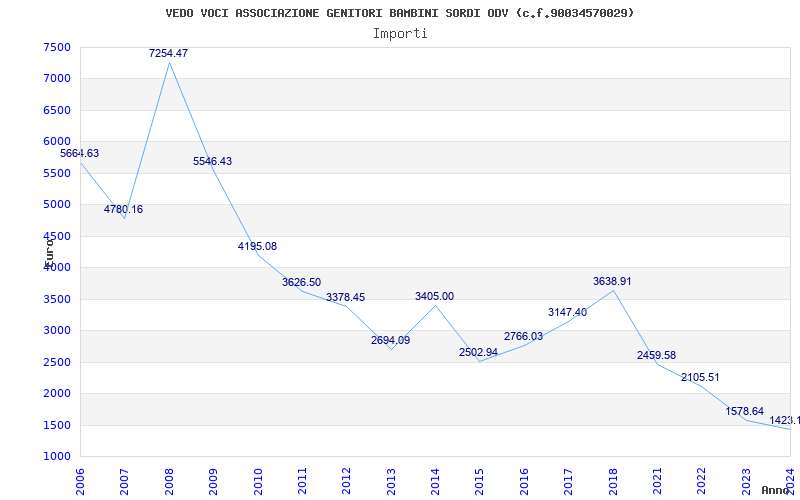
Task: Click the 2006 x-axis year label
Action: tap(80, 481)
